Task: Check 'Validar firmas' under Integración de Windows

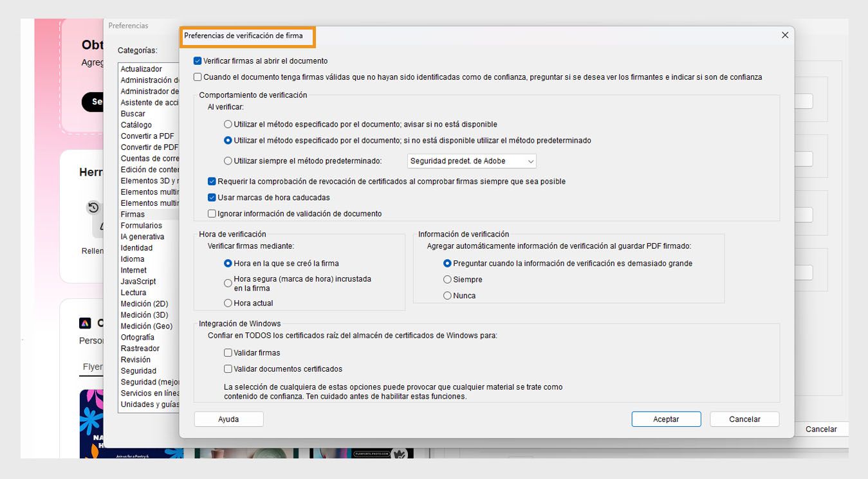Action: click(228, 352)
